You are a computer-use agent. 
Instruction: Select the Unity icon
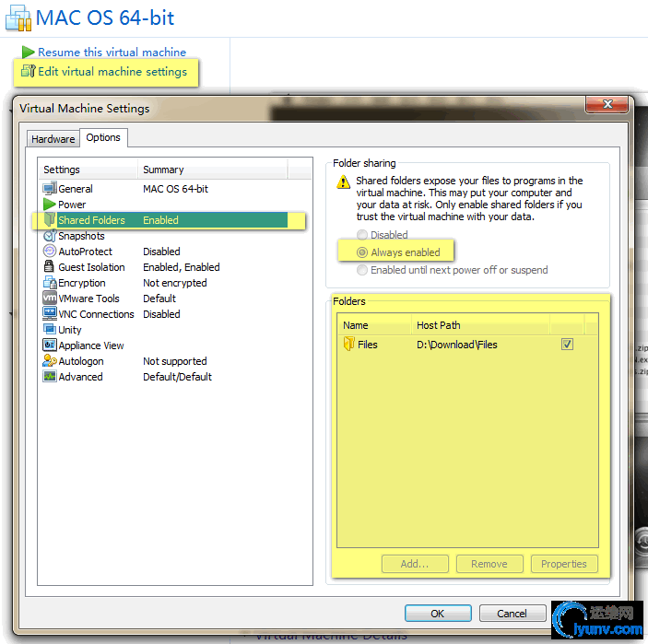[50, 329]
